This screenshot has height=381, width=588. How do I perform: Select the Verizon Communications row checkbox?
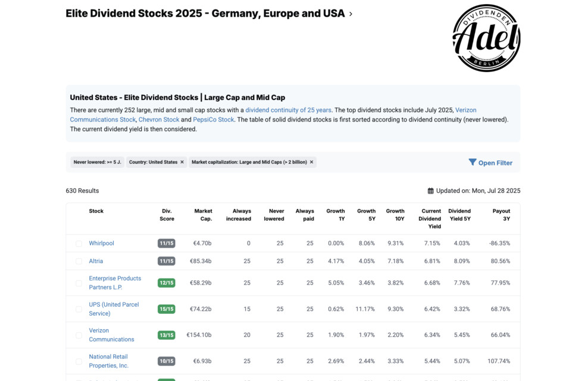(79, 335)
